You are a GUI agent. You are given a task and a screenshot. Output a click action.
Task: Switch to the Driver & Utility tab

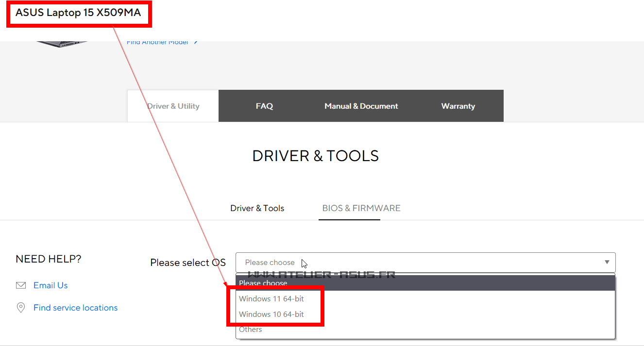[x=173, y=106]
